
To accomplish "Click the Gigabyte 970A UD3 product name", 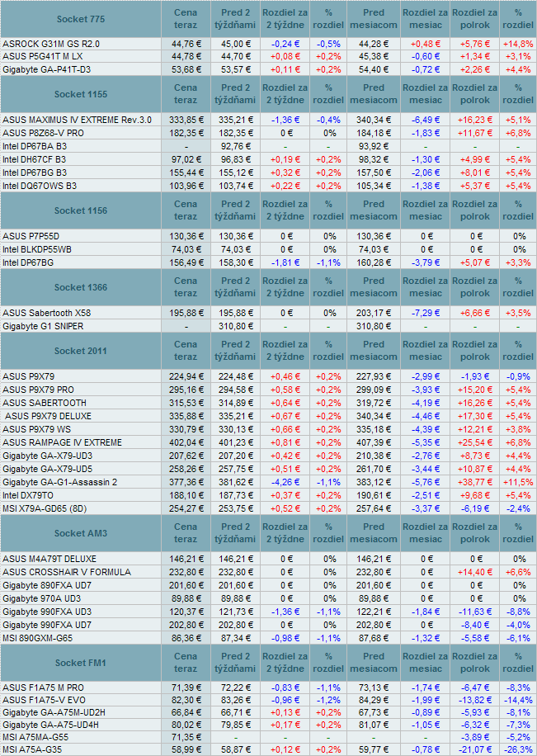I will tap(41, 598).
